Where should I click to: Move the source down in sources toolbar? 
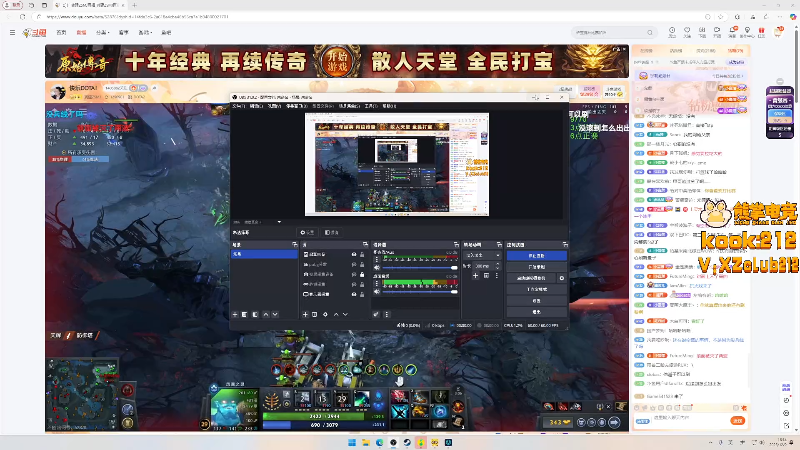345,314
